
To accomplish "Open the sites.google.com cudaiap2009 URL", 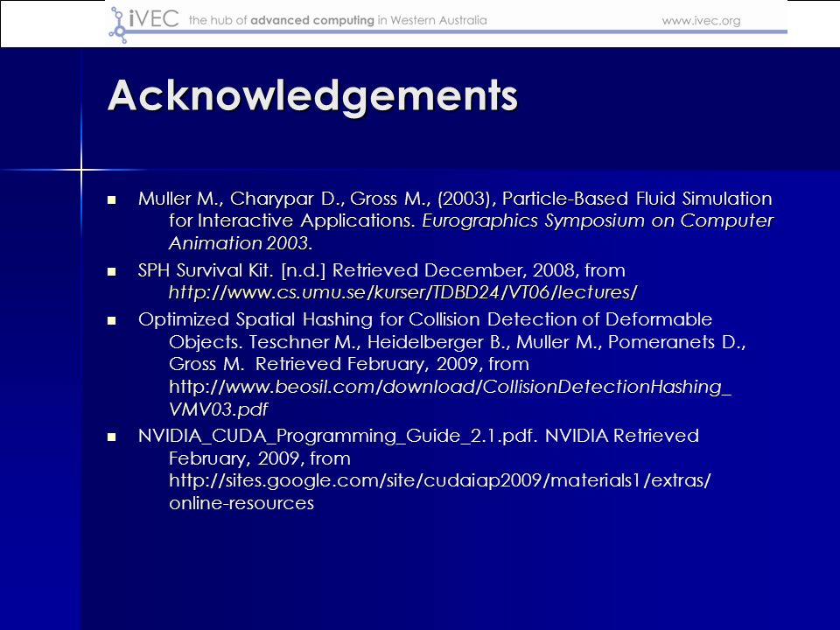I will point(440,480).
